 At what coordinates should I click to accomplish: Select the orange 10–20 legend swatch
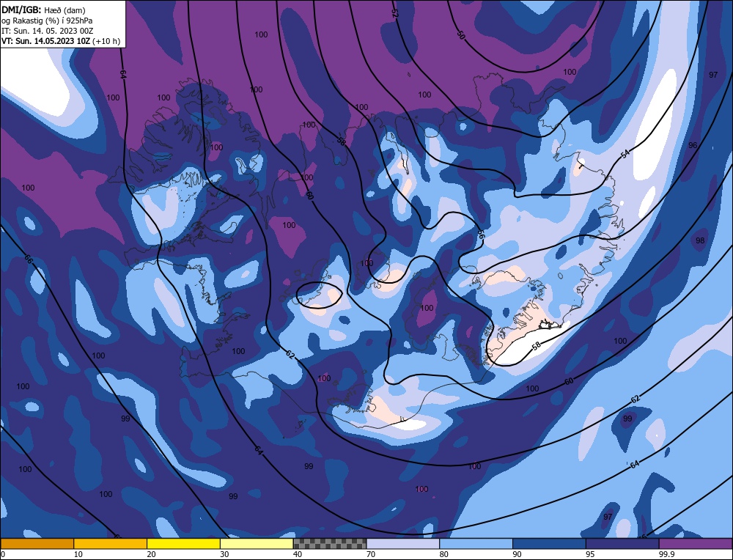click(x=111, y=543)
